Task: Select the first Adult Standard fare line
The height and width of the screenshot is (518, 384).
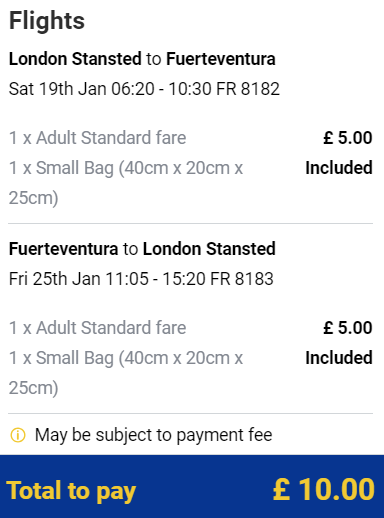Action: (x=97, y=138)
